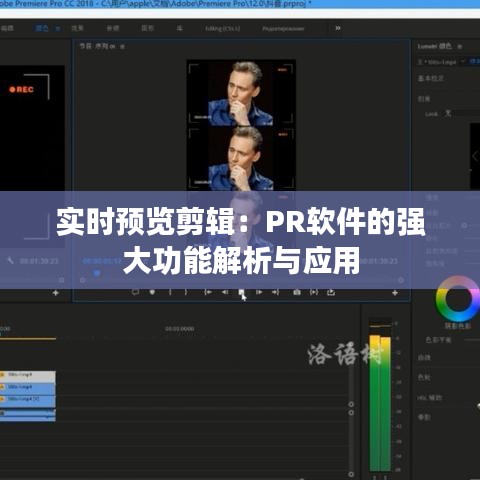Go to Out point in program monitor

pos(275,292)
